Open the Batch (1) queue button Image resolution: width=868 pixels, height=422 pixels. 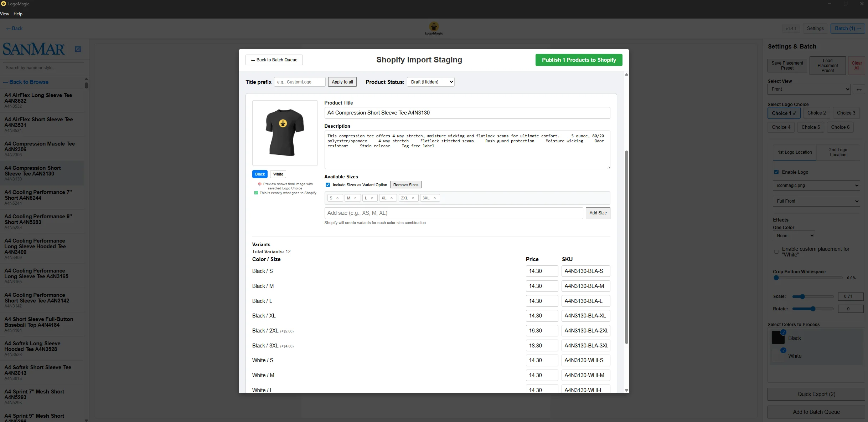(x=848, y=29)
